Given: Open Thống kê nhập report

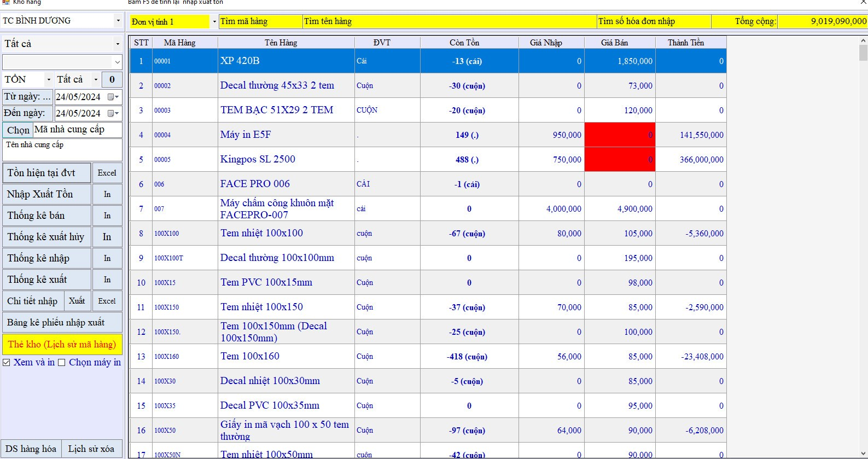Looking at the screenshot, I should pyautogui.click(x=46, y=258).
